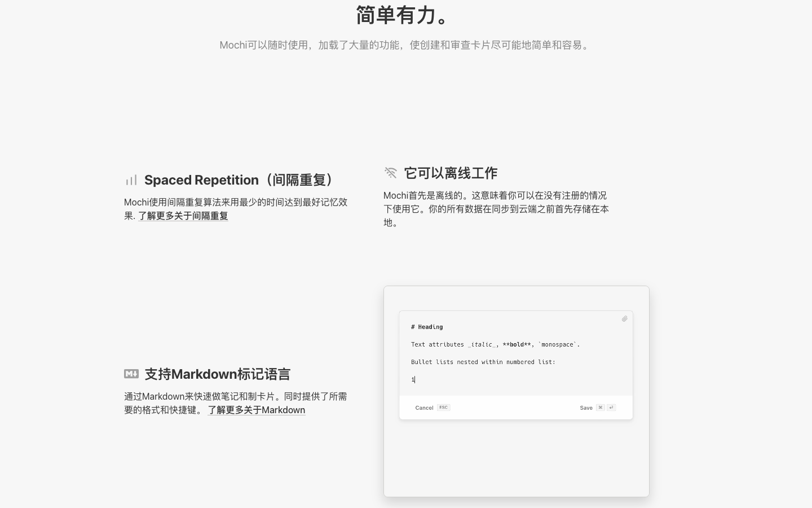The image size is (812, 508).
Task: Click the 支持Markdown标记语言 heading
Action: pos(217,374)
